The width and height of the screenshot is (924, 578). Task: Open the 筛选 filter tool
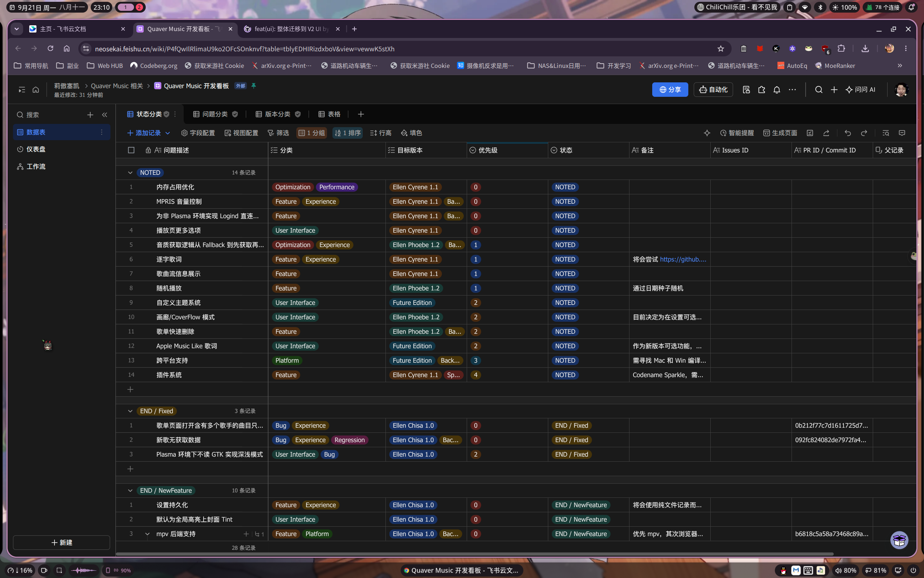coord(278,133)
